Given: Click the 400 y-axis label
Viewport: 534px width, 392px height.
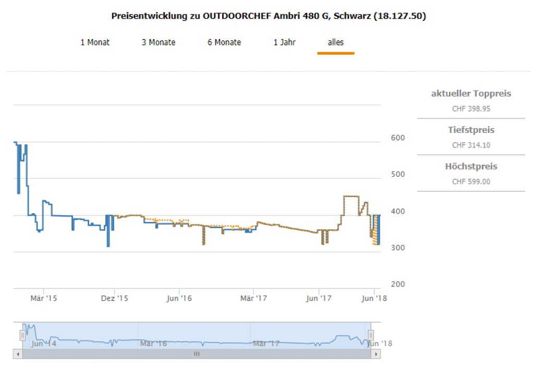Looking at the screenshot, I should tap(398, 211).
